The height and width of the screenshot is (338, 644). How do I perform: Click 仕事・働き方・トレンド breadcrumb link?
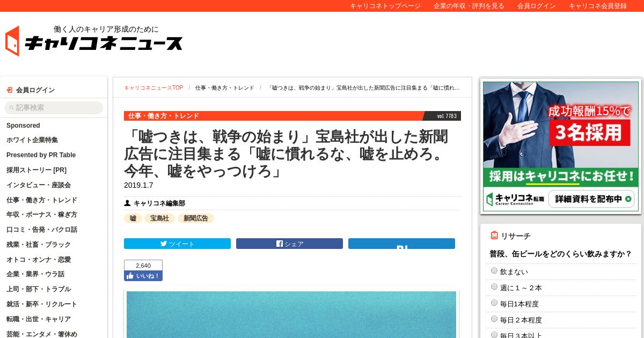(225, 88)
